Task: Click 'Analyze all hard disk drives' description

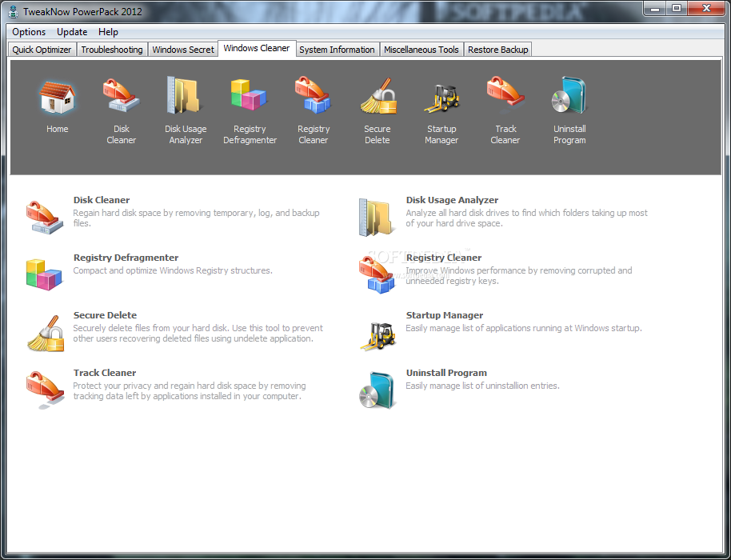Action: pos(526,218)
